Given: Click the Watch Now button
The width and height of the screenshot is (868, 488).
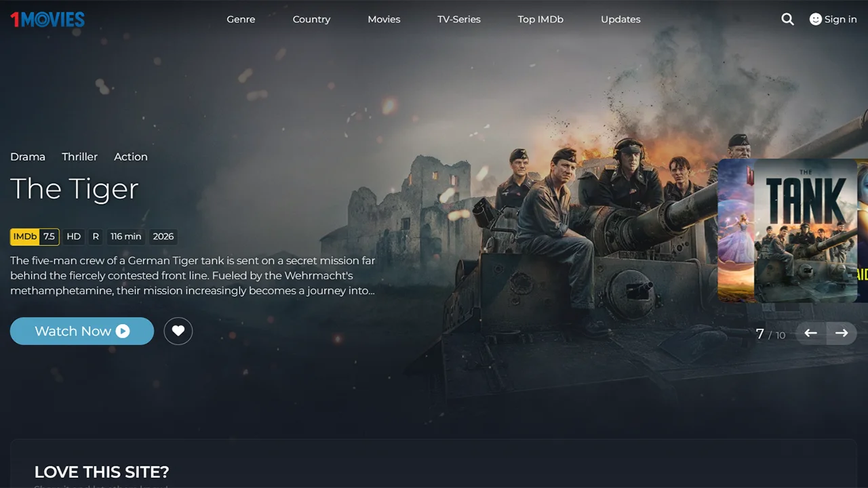Looking at the screenshot, I should (x=81, y=331).
